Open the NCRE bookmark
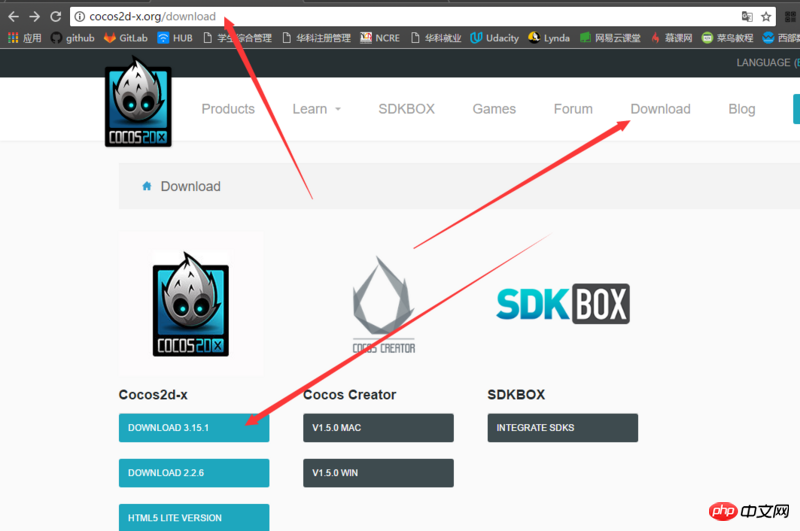The height and width of the screenshot is (531, 800). click(x=380, y=38)
